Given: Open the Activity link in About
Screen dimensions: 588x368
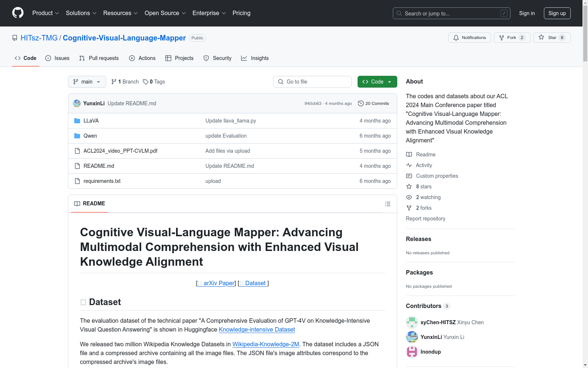Looking at the screenshot, I should [x=419, y=165].
